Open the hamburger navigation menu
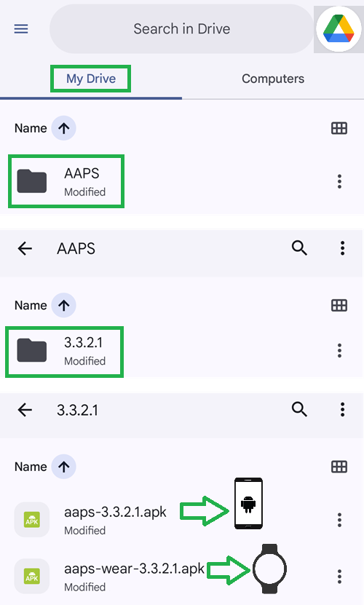 21,29
